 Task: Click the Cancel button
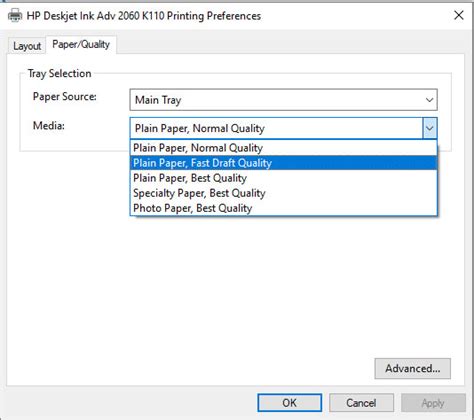click(361, 403)
